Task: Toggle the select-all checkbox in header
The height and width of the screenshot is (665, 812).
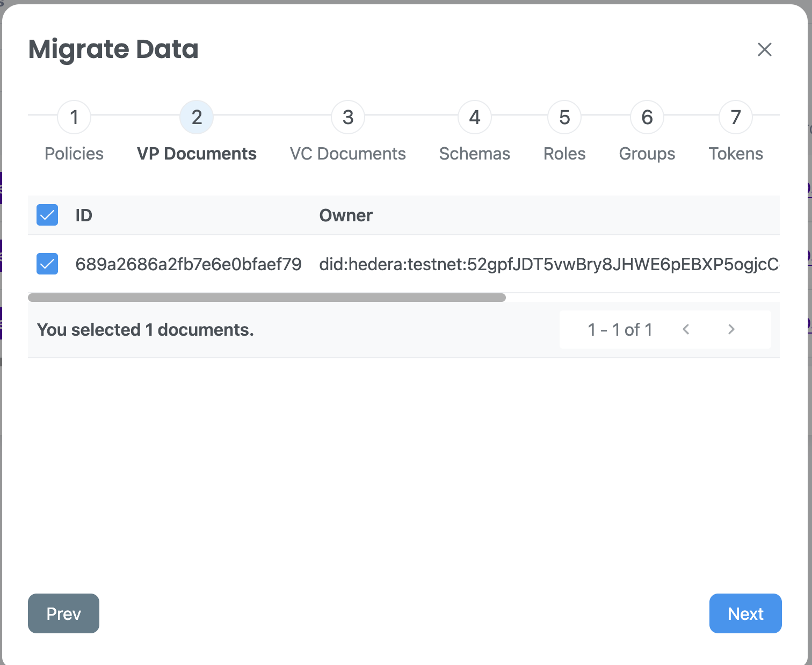Action: 47,215
